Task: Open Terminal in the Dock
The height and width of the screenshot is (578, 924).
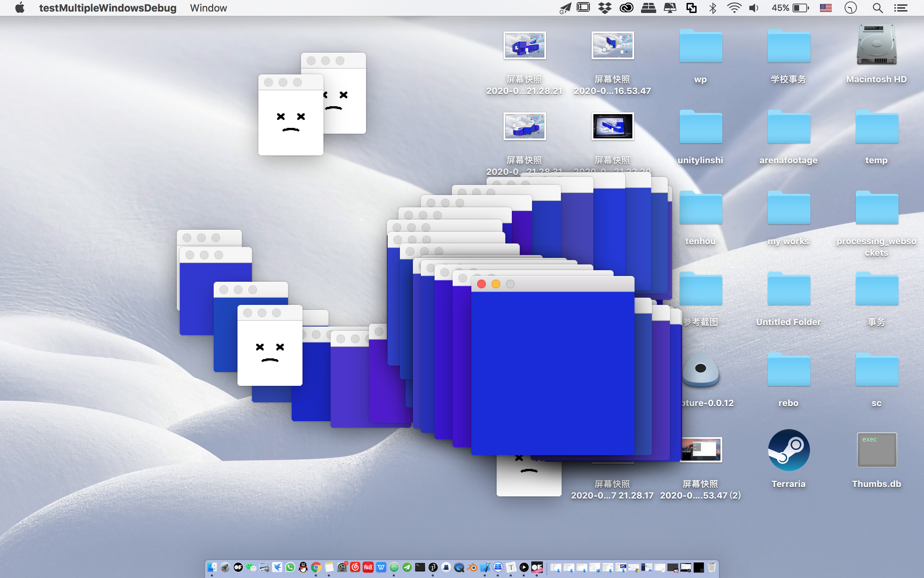Action: [420, 567]
